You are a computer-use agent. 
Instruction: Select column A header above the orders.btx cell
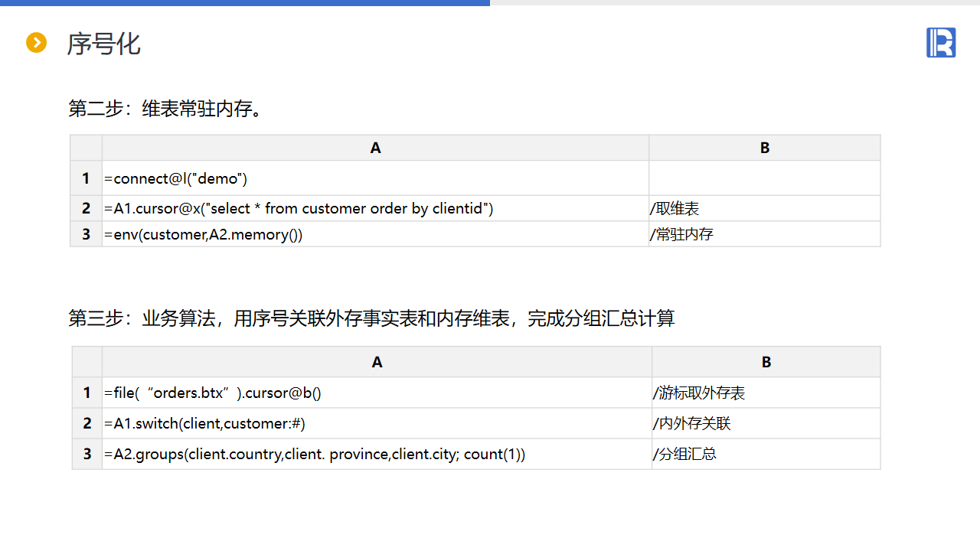pos(377,362)
